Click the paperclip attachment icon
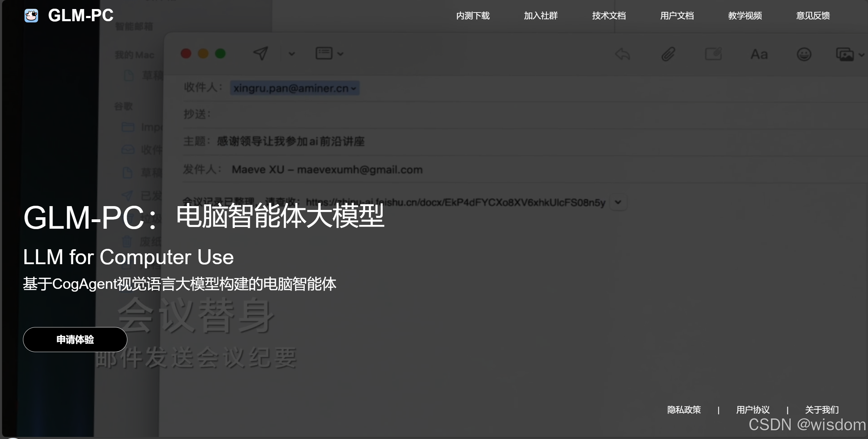 668,54
